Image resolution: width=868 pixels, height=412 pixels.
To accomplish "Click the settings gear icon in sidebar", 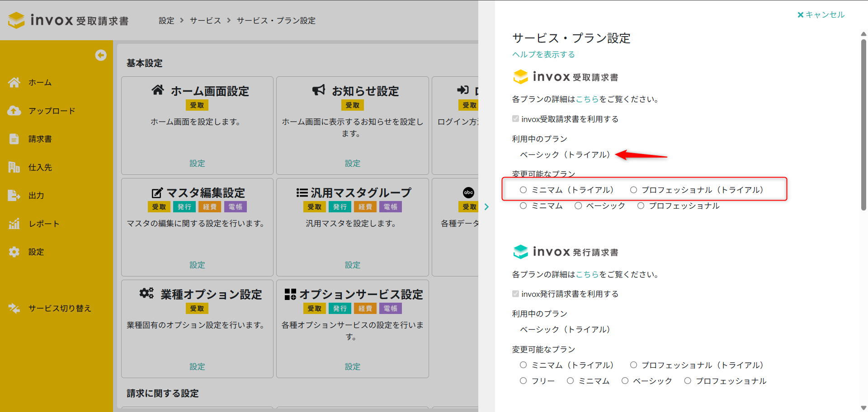I will click(14, 252).
